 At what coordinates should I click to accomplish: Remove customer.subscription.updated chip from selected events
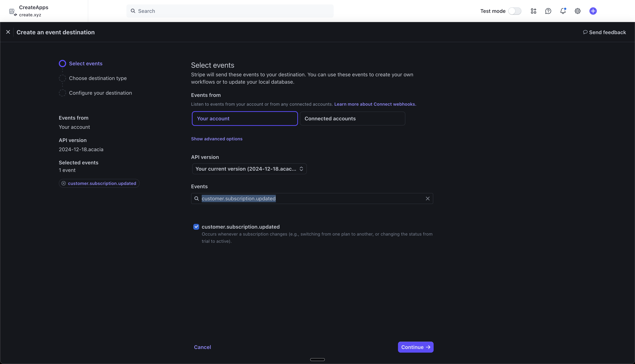coord(64,183)
